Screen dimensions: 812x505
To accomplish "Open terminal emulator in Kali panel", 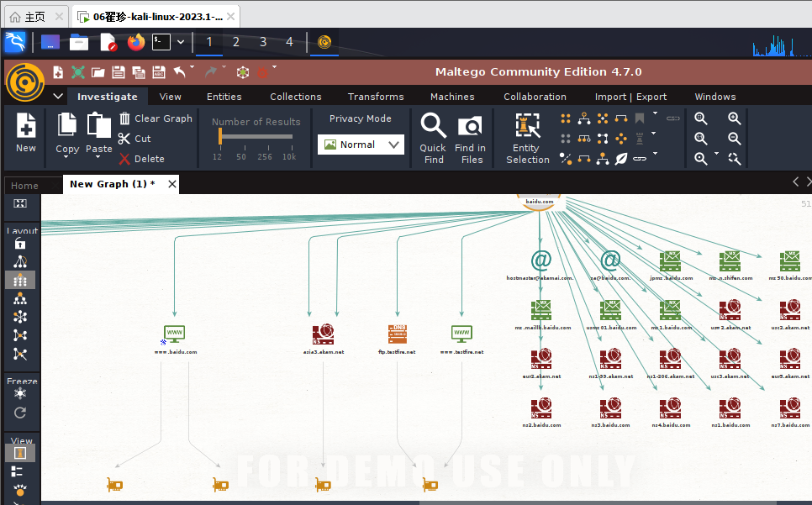I will 161,42.
